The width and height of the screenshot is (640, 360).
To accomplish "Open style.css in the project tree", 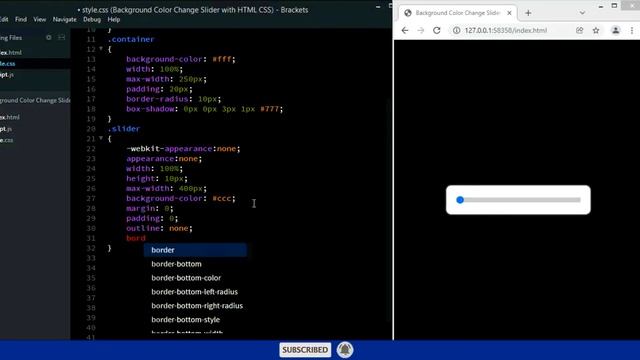I will [7, 140].
